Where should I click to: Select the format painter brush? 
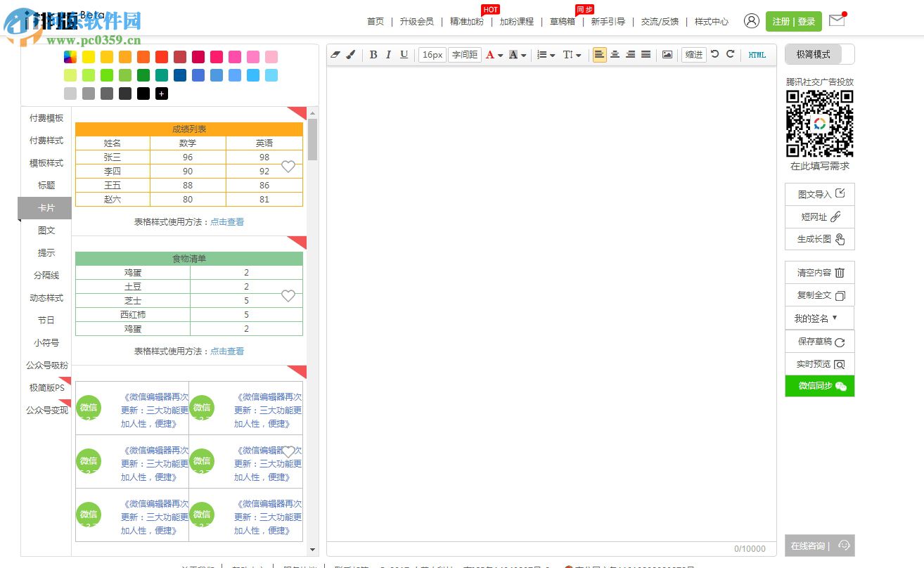coord(351,55)
